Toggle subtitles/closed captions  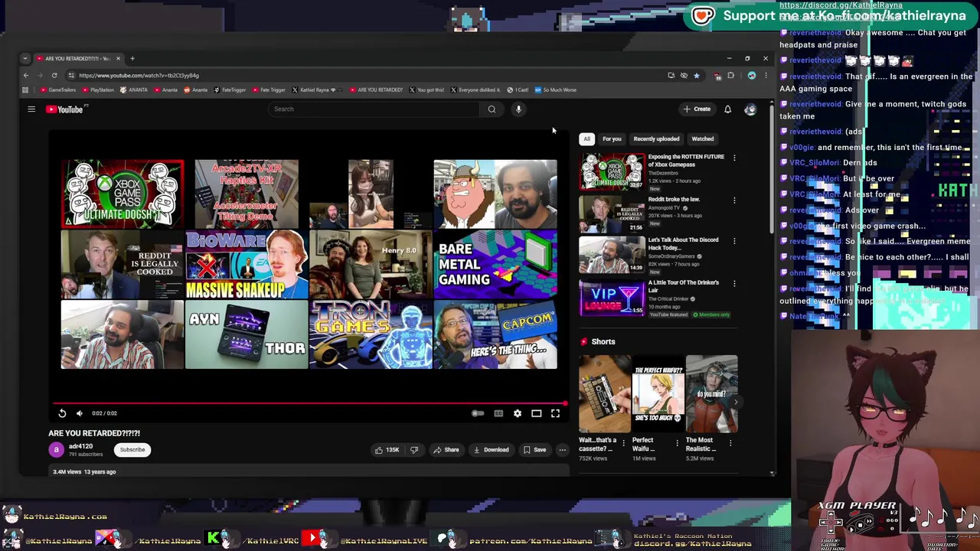coord(498,413)
